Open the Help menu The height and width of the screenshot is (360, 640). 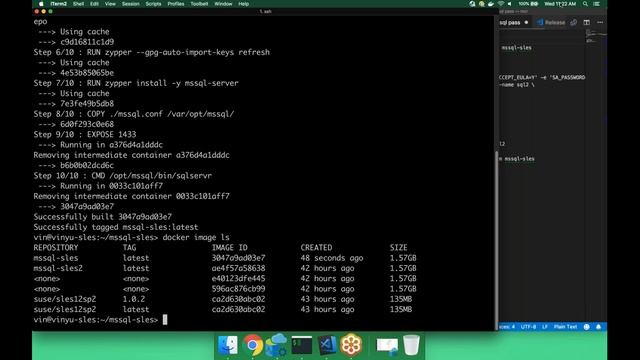[243, 4]
